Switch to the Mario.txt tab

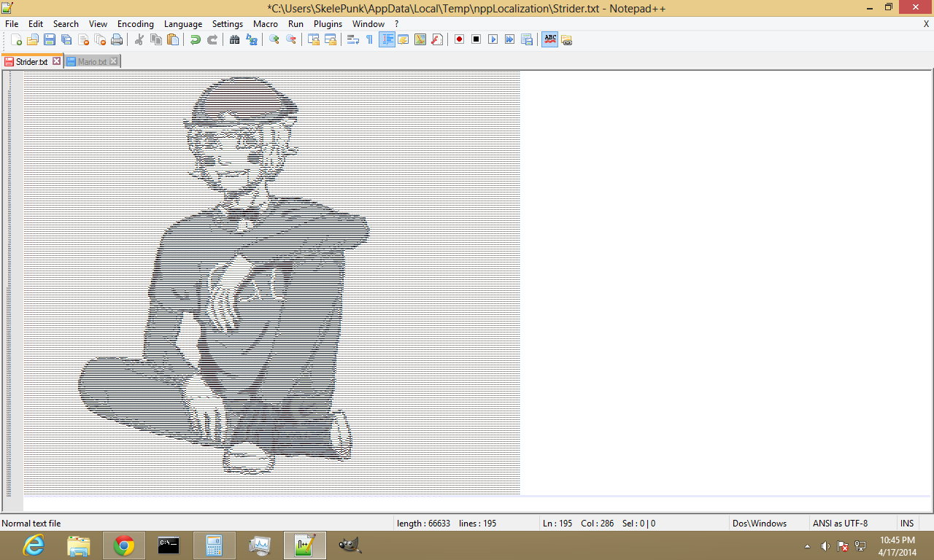[x=91, y=62]
